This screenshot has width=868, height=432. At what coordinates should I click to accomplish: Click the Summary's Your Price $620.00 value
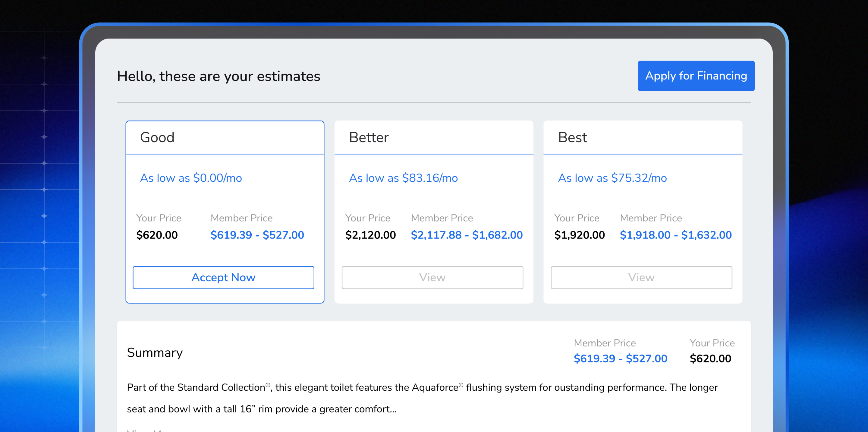(x=710, y=358)
